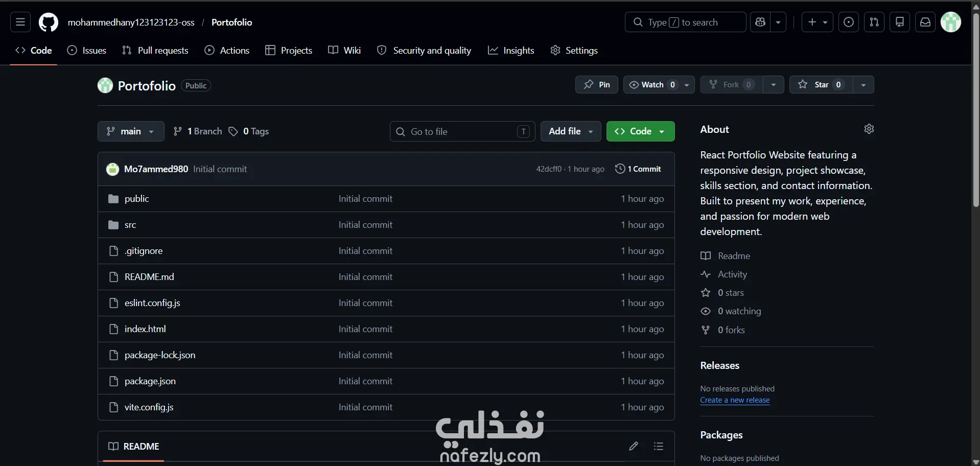Image resolution: width=980 pixels, height=466 pixels.
Task: Open the mohammedhany123123123-oss owner link
Action: 131,22
